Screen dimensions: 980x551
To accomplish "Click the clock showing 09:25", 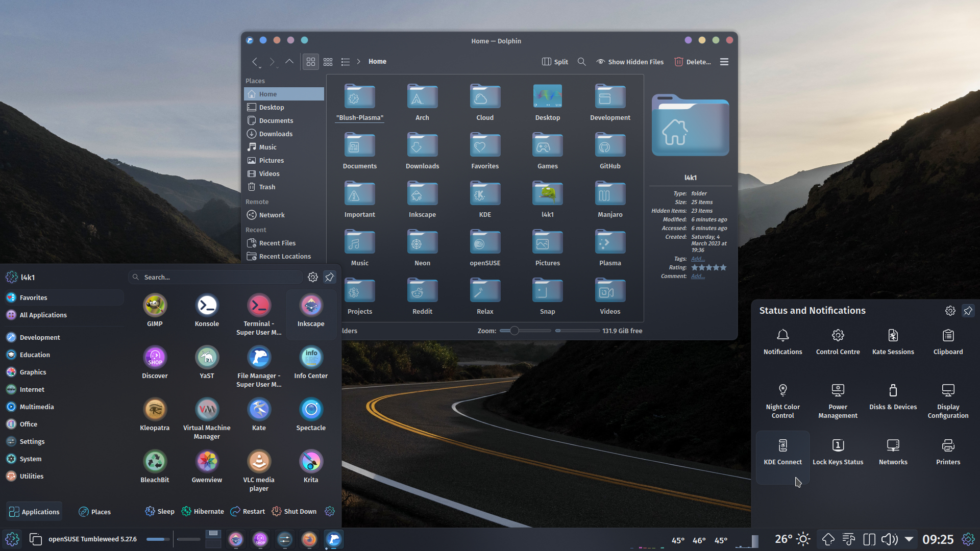I will click(938, 539).
